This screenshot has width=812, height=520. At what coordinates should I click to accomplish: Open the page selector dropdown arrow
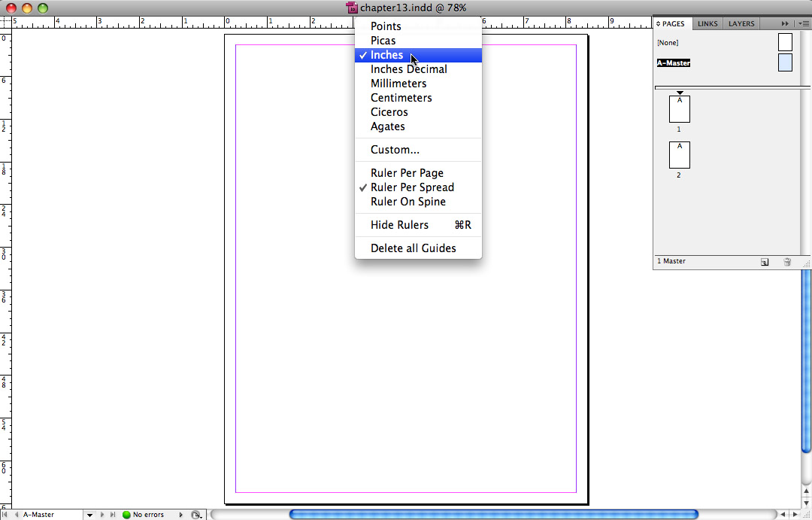pos(89,515)
